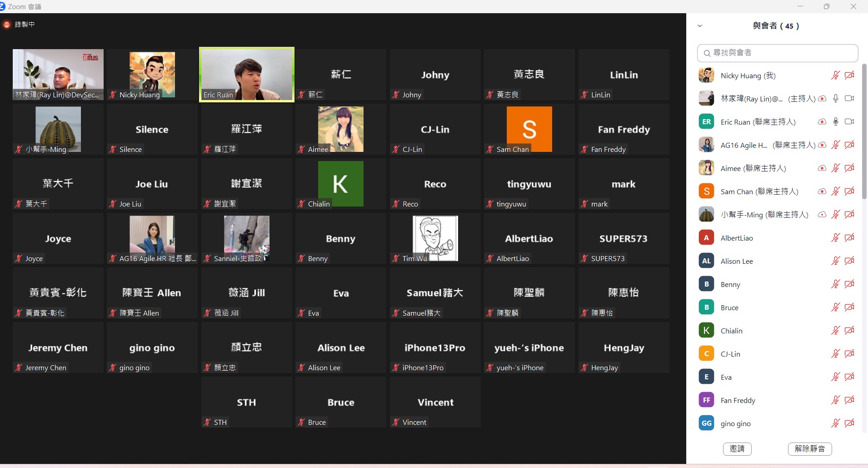Select Alison Lee in the participants list
Screen dimensions: 868x468
coord(737,261)
